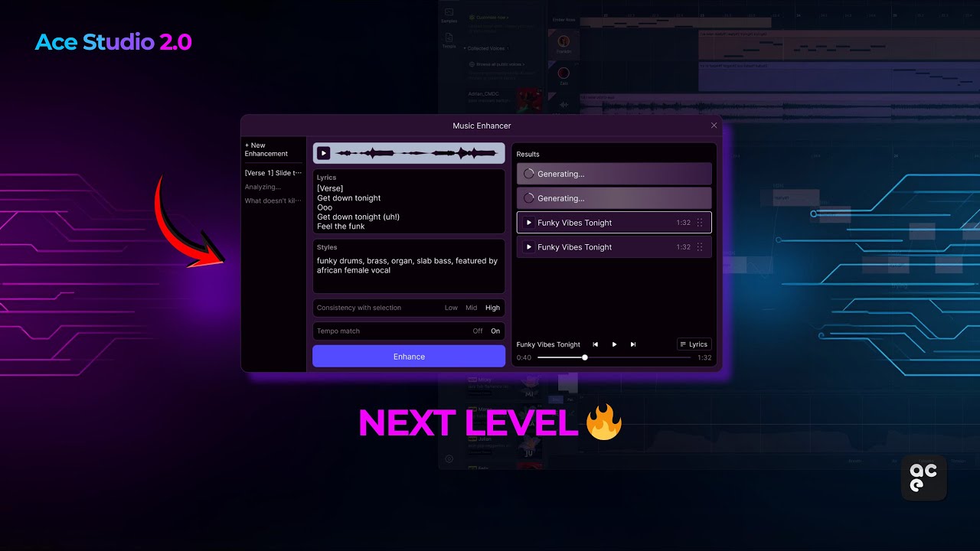Set Consistency with selection to Mid
980x551 pixels.
tap(471, 308)
